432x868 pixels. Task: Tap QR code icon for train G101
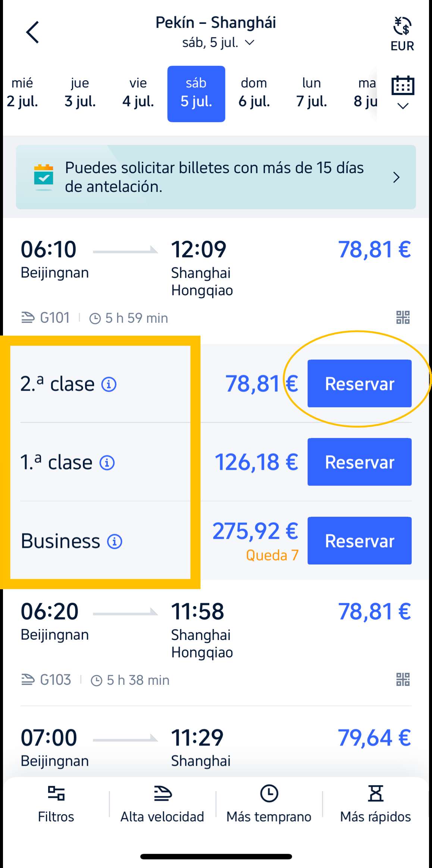(x=403, y=318)
